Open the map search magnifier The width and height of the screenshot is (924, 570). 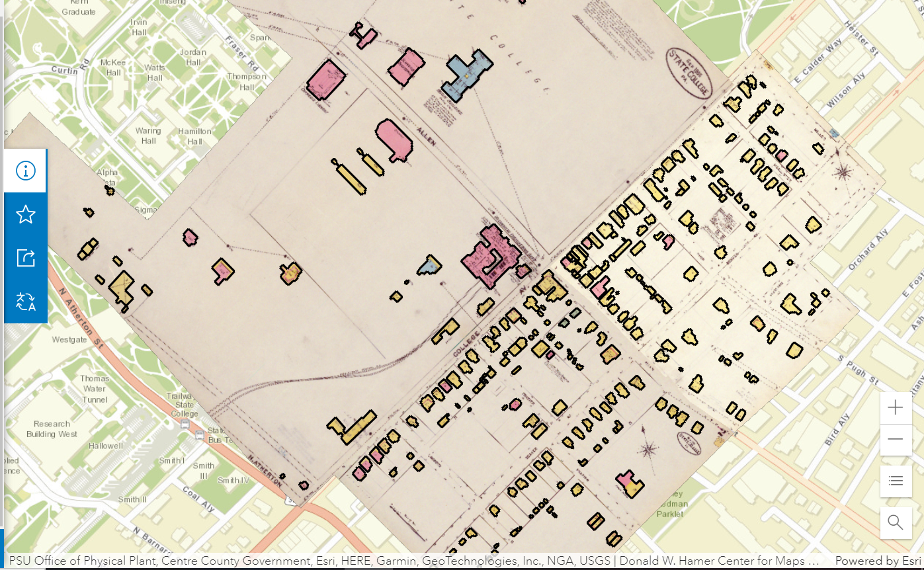[x=896, y=522]
